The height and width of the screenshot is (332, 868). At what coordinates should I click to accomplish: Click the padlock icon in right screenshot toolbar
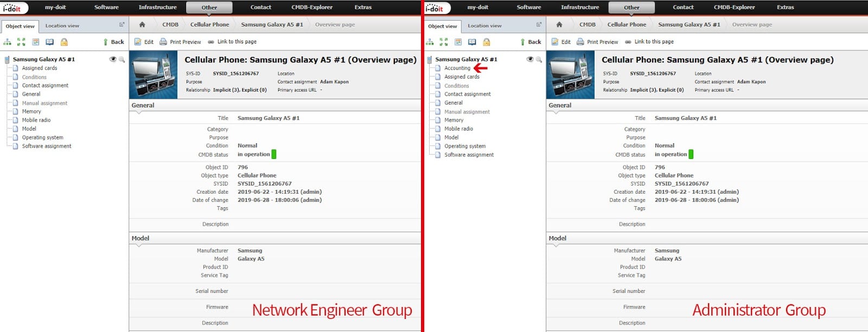click(x=487, y=42)
